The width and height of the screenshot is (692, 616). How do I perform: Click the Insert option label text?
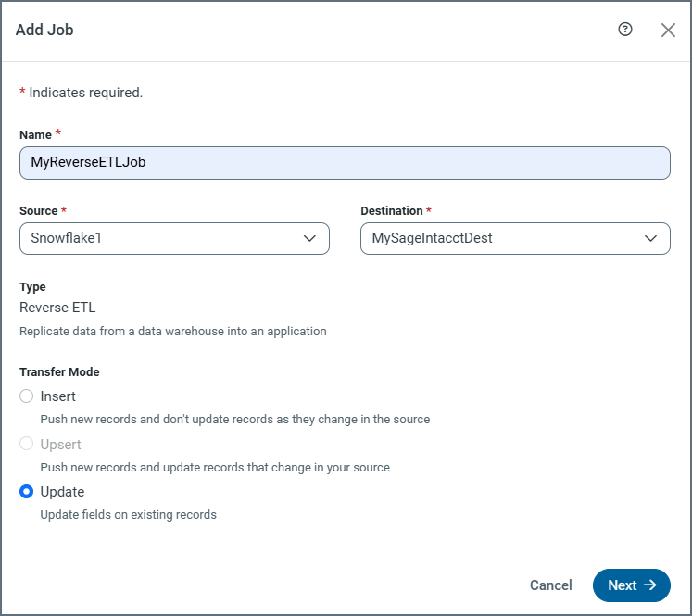[x=58, y=396]
